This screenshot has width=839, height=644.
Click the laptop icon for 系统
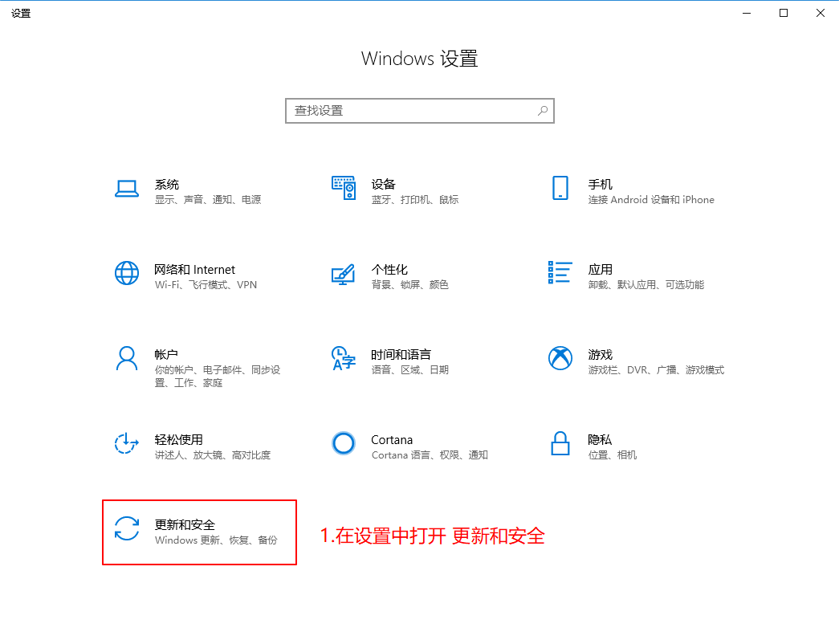[127, 189]
